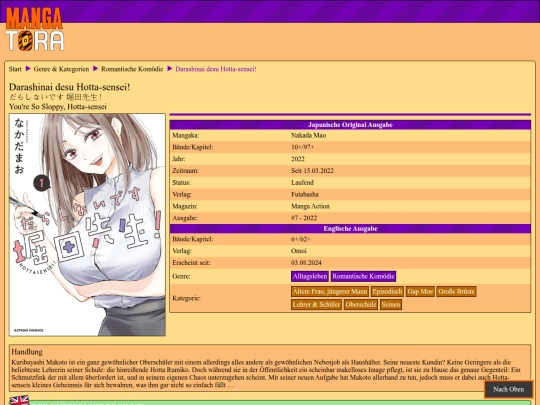Click Darashinai desu Hotta-sensei! breadcrumb
The image size is (540, 405).
click(x=216, y=69)
